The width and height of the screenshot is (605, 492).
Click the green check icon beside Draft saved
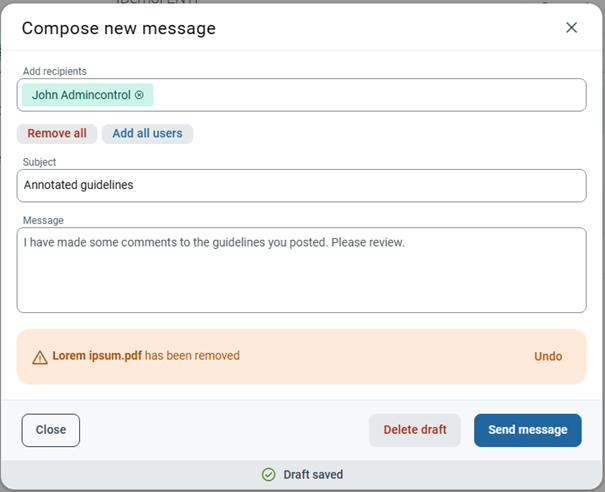[268, 474]
